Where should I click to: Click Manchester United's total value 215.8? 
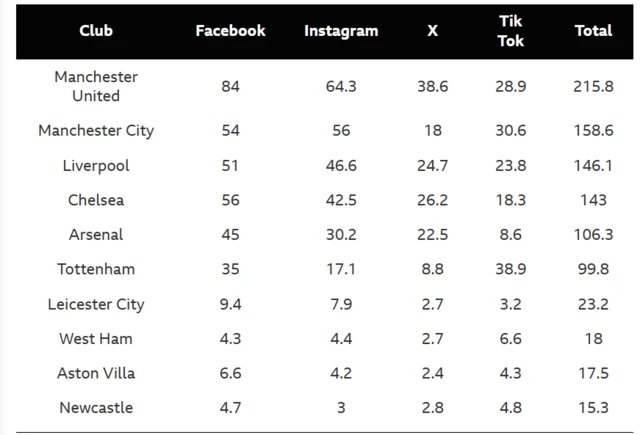tap(593, 86)
